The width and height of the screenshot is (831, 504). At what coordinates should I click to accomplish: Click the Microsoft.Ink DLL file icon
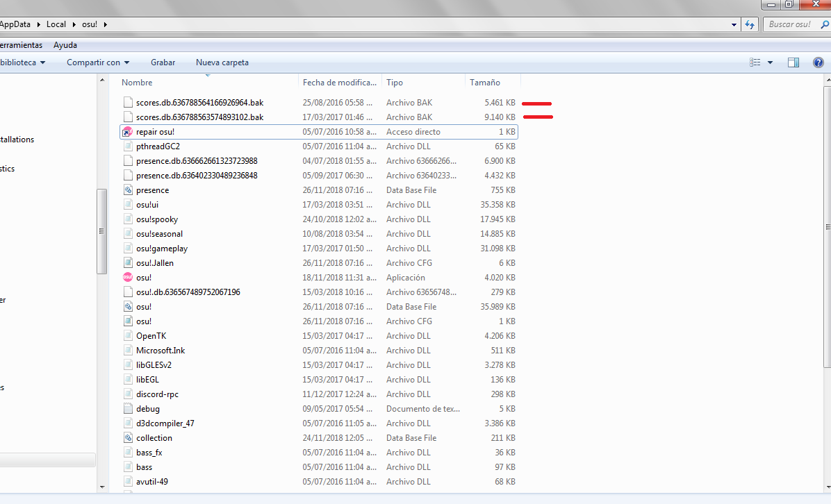[x=128, y=351]
